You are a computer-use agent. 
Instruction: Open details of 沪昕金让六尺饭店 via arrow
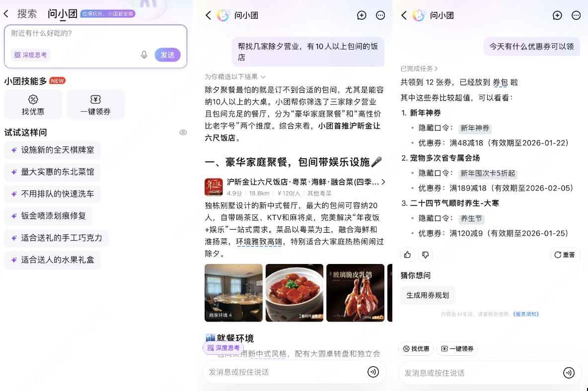point(382,182)
